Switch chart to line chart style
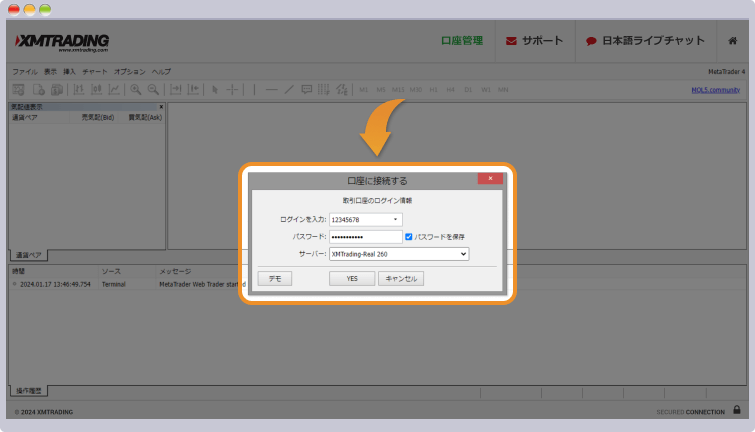 coord(114,90)
